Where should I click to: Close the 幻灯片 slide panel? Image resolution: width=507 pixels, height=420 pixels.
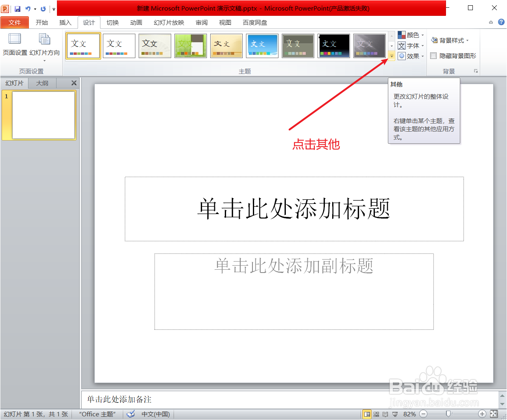point(74,83)
